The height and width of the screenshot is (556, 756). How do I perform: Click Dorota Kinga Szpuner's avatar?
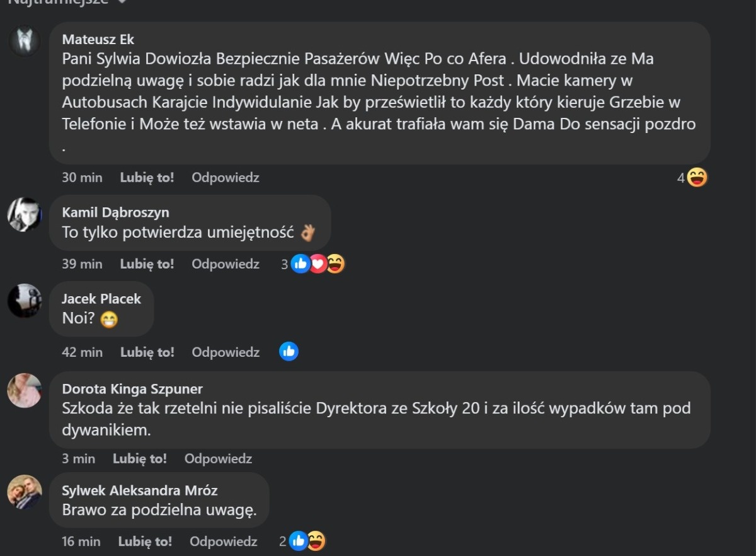tap(25, 390)
